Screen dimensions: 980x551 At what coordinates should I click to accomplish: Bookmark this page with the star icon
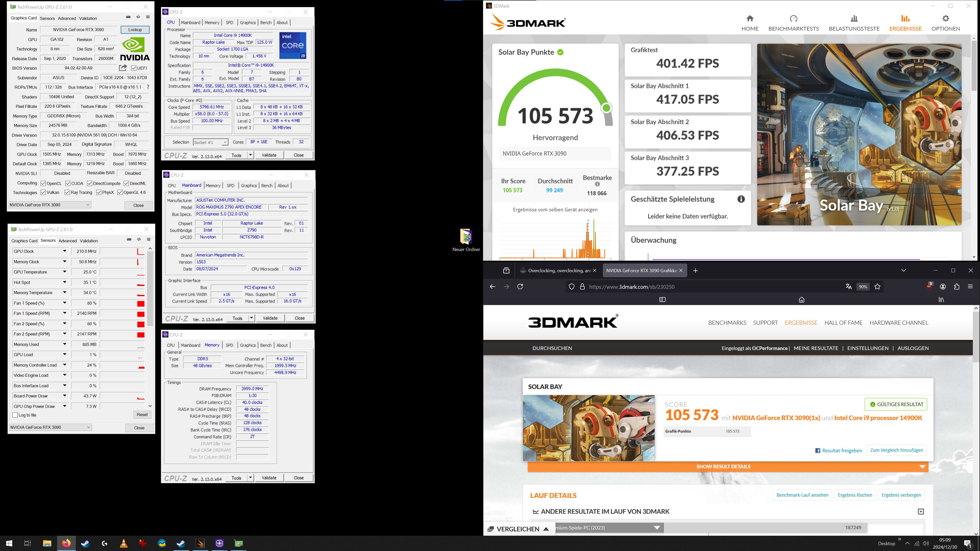[878, 287]
